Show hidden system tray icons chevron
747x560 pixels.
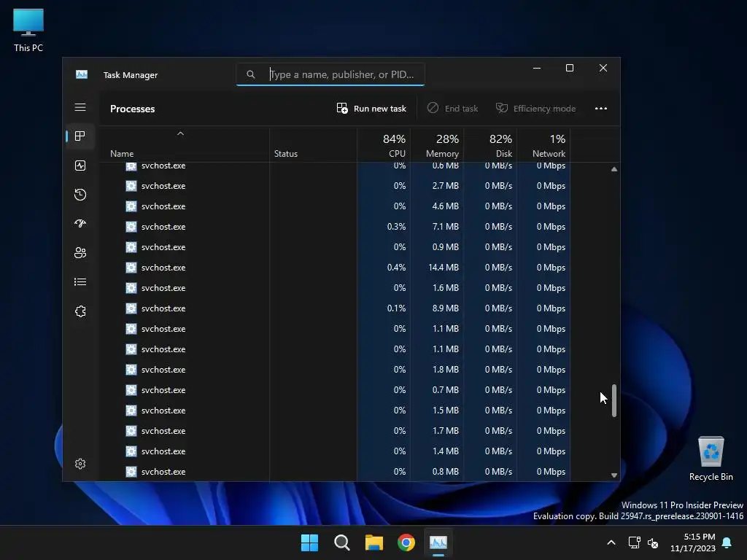pos(611,542)
